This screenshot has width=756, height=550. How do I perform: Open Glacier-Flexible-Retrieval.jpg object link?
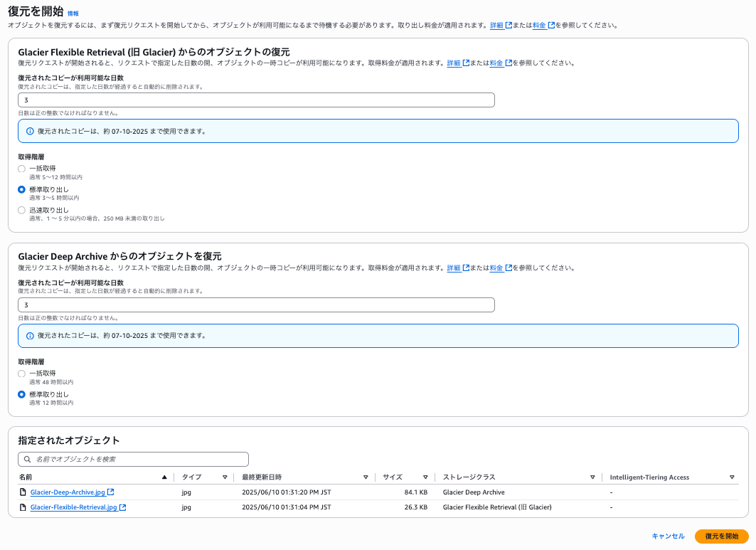74,507
